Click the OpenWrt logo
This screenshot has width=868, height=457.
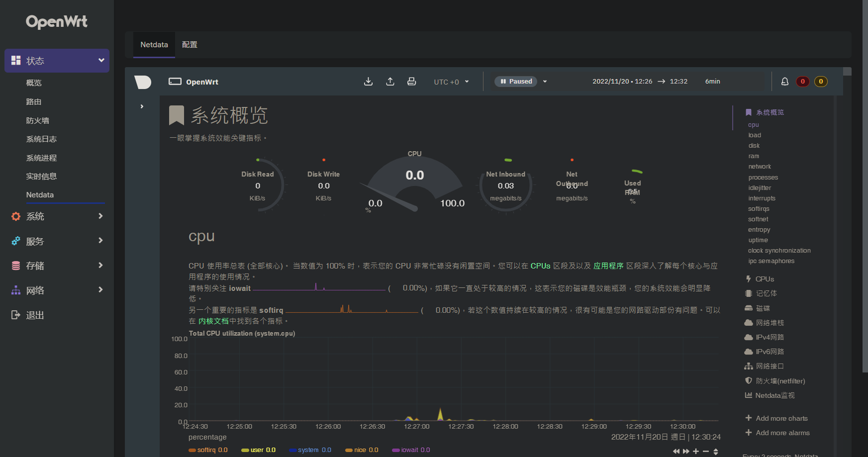pos(57,22)
